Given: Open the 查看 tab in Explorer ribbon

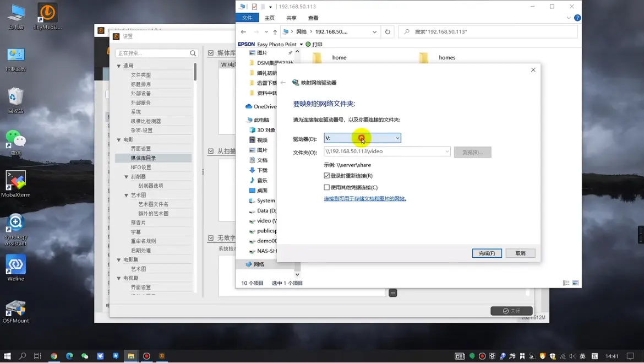Looking at the screenshot, I should pyautogui.click(x=313, y=18).
